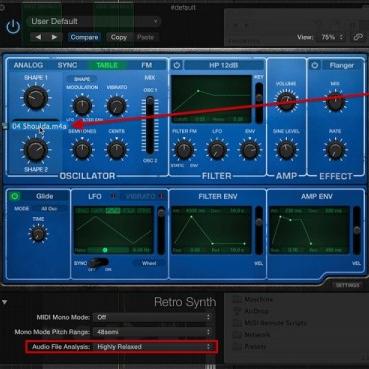Open the MIDI Mono Mode dropdown
369x369 pixels.
coord(154,317)
